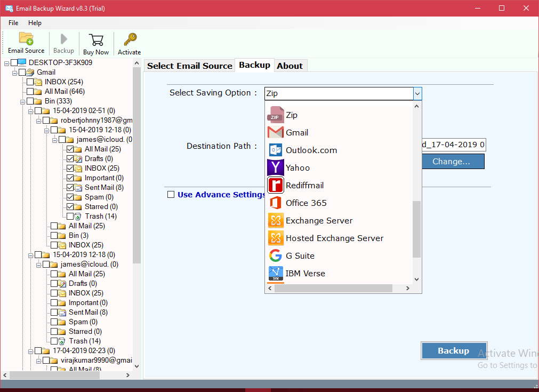Switch to the Backup tab
The height and width of the screenshot is (392, 539).
[254, 65]
